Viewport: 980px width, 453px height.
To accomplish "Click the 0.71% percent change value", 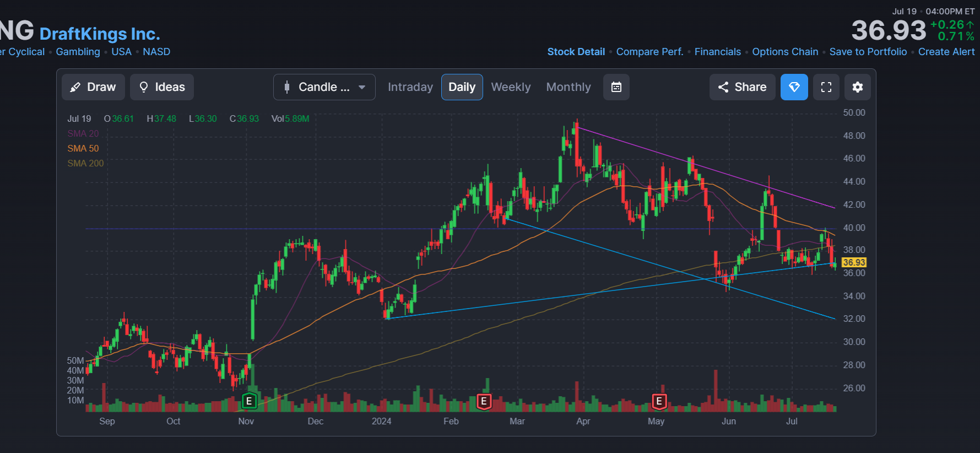I will (956, 36).
